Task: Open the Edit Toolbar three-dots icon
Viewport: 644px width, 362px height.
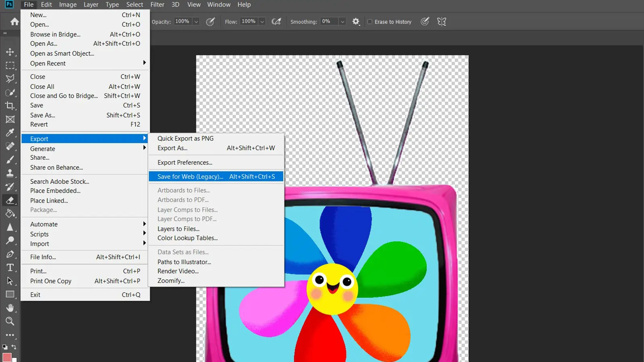Action: click(x=10, y=335)
